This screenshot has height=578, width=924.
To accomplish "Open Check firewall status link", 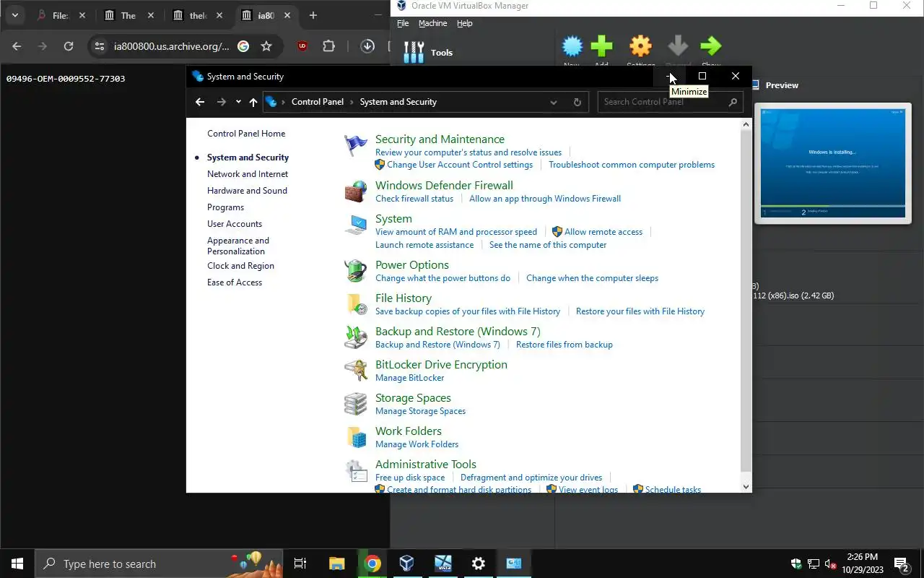I will 414,199.
